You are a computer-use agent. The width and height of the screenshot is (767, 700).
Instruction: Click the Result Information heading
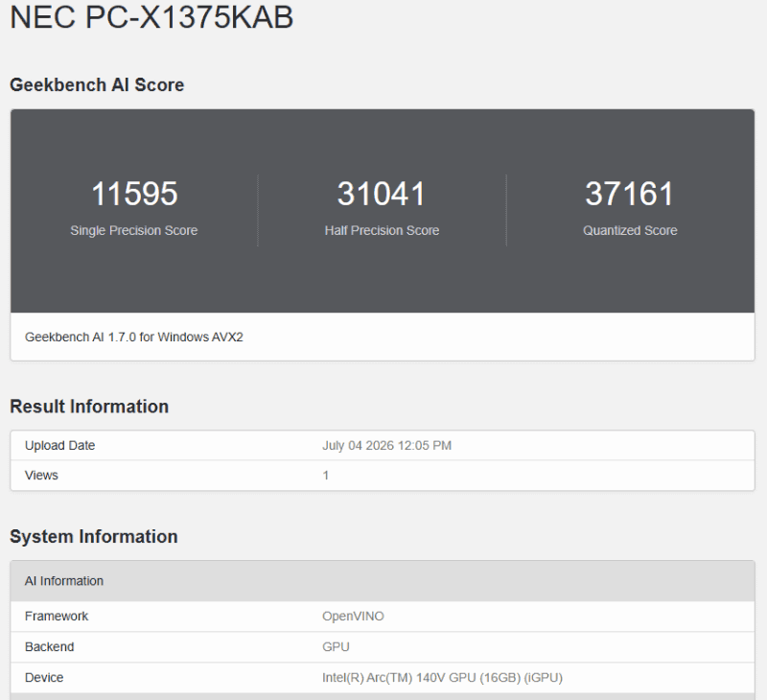pyautogui.click(x=89, y=407)
